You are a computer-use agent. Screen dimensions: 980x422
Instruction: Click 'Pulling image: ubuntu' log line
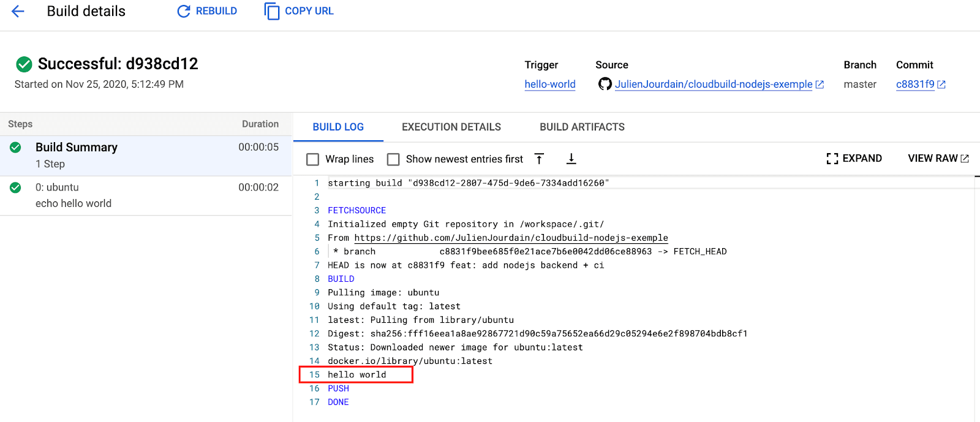click(383, 293)
